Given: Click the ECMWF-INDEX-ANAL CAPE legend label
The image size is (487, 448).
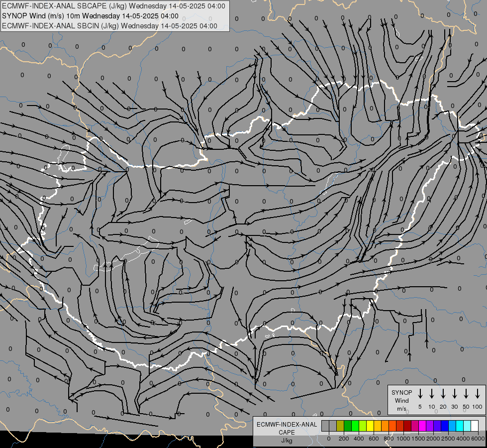Looking at the screenshot, I should 287,428.
